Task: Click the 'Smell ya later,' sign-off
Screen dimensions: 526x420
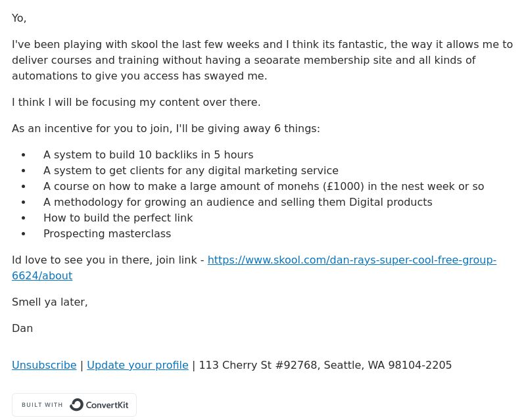Action: click(50, 302)
